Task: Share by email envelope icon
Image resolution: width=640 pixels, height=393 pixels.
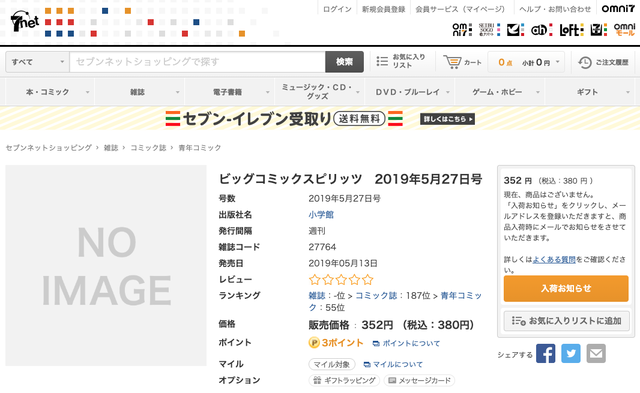Action: coord(596,353)
